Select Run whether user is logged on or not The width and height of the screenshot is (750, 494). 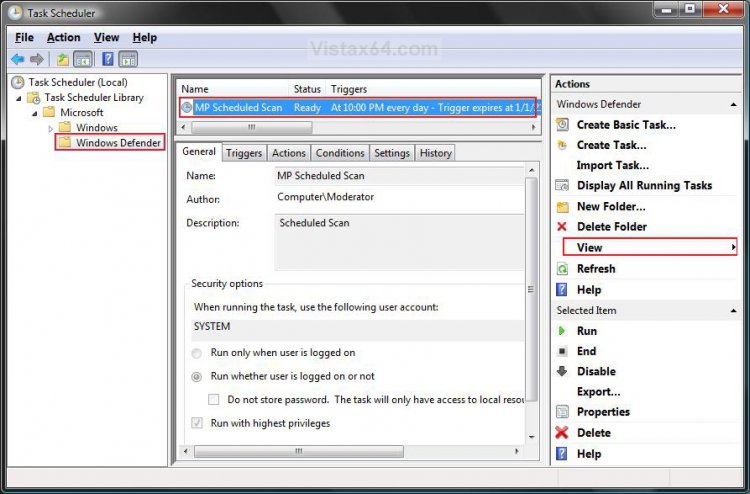(196, 377)
